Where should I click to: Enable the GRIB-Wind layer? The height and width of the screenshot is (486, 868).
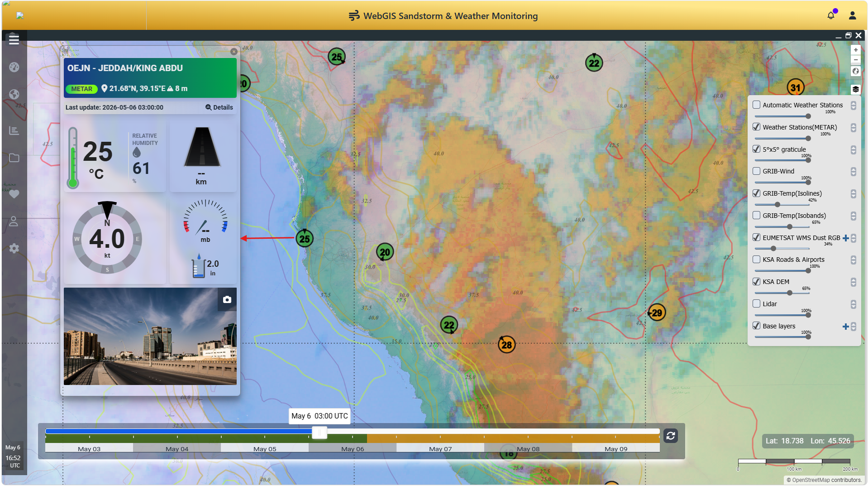[756, 171]
